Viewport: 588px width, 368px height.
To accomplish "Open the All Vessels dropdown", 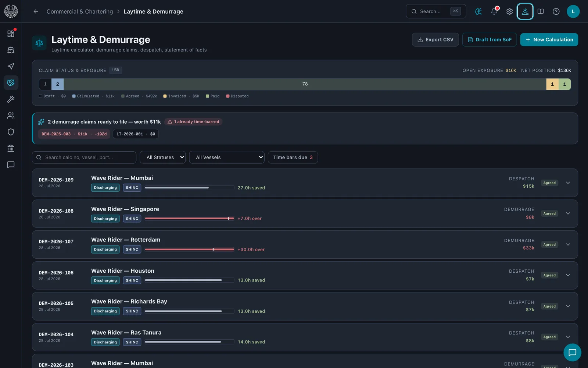I will [227, 158].
